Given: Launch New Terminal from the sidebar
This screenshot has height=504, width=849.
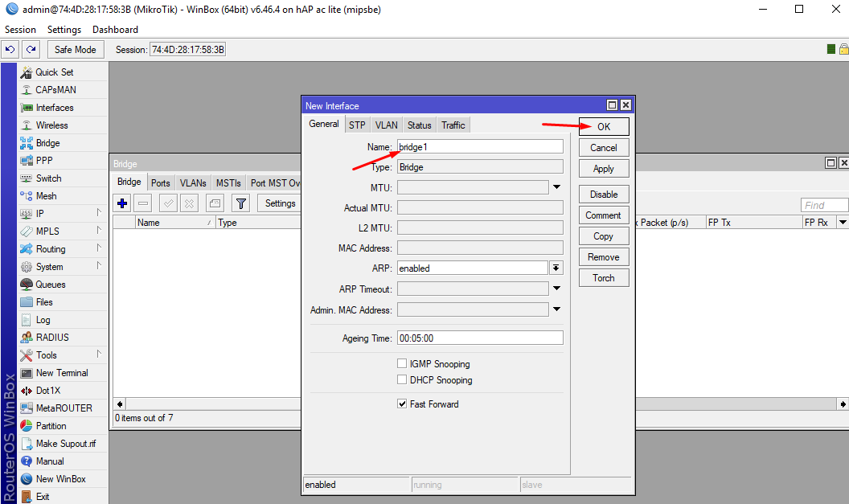Looking at the screenshot, I should tap(62, 373).
